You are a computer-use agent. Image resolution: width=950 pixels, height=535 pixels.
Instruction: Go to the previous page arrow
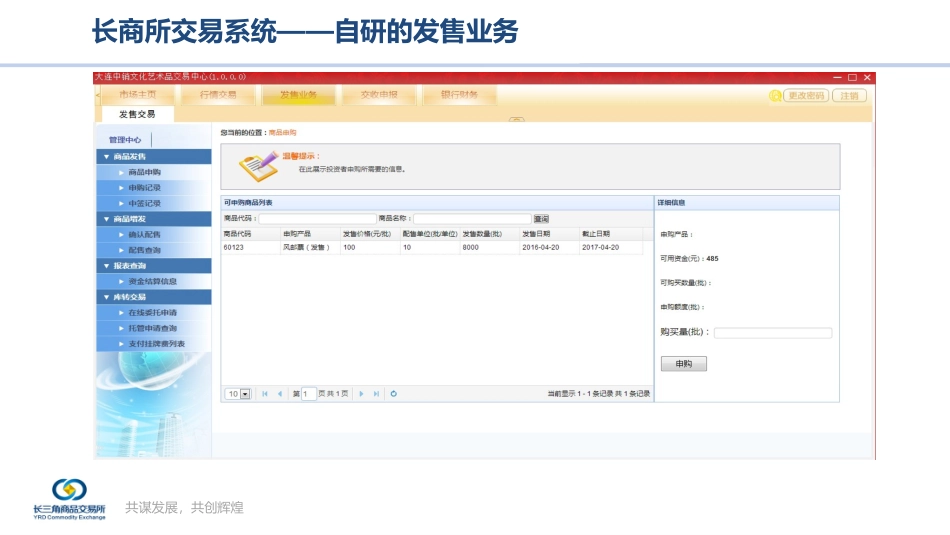(279, 394)
